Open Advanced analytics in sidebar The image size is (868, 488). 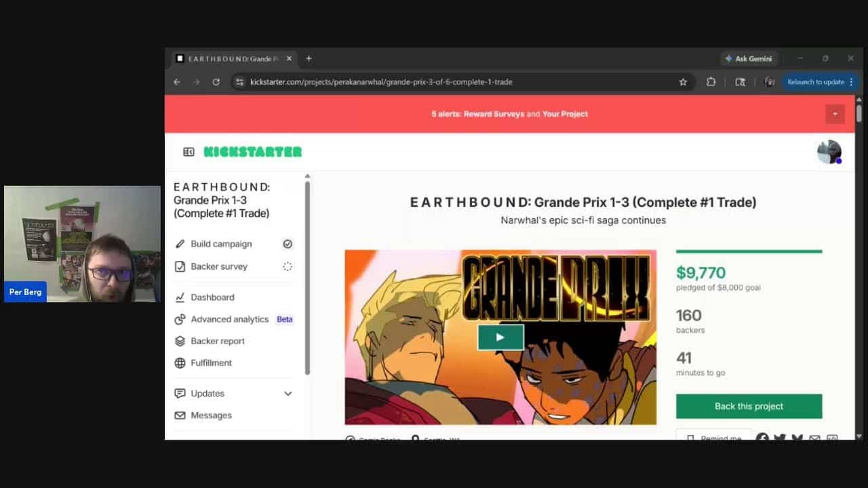(229, 319)
